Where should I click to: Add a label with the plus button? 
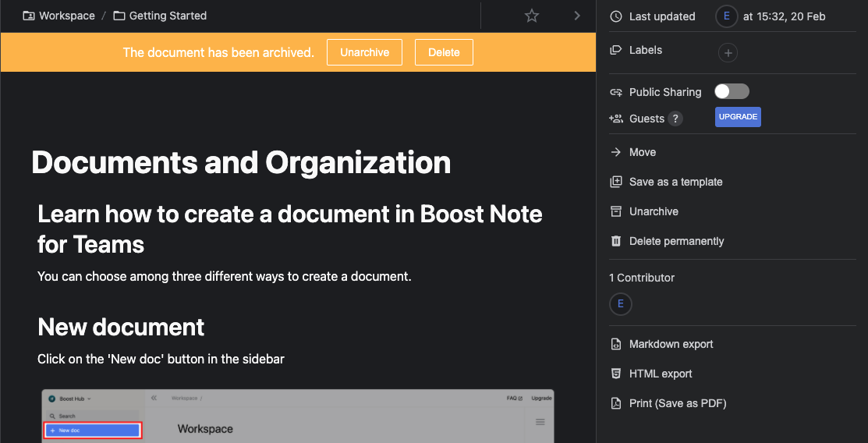[x=728, y=52]
